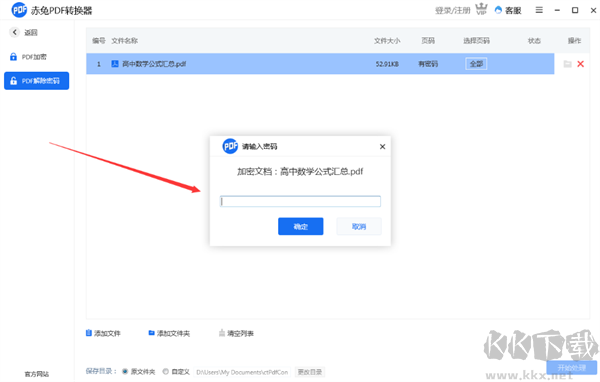The height and width of the screenshot is (382, 600).
Task: Open the hamburger menu icon
Action: tap(539, 10)
